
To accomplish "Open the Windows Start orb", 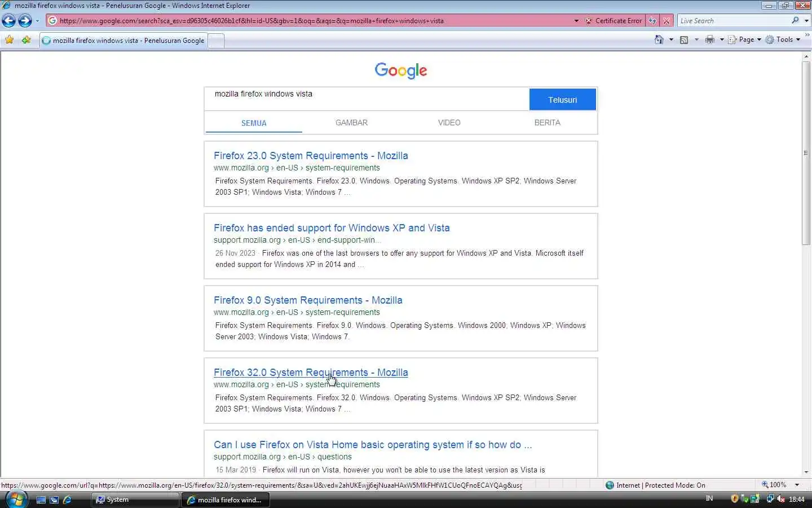I will click(15, 499).
